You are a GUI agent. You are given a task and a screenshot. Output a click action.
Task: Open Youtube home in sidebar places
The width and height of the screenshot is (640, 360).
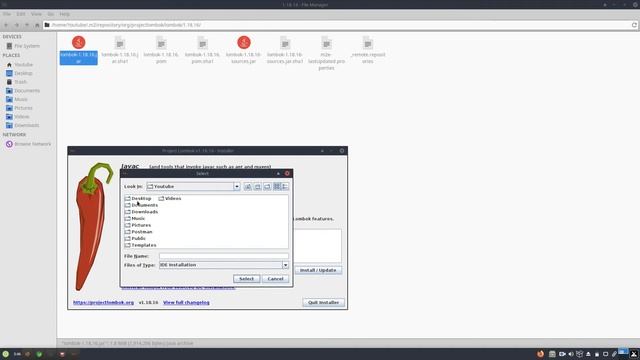tap(20, 64)
